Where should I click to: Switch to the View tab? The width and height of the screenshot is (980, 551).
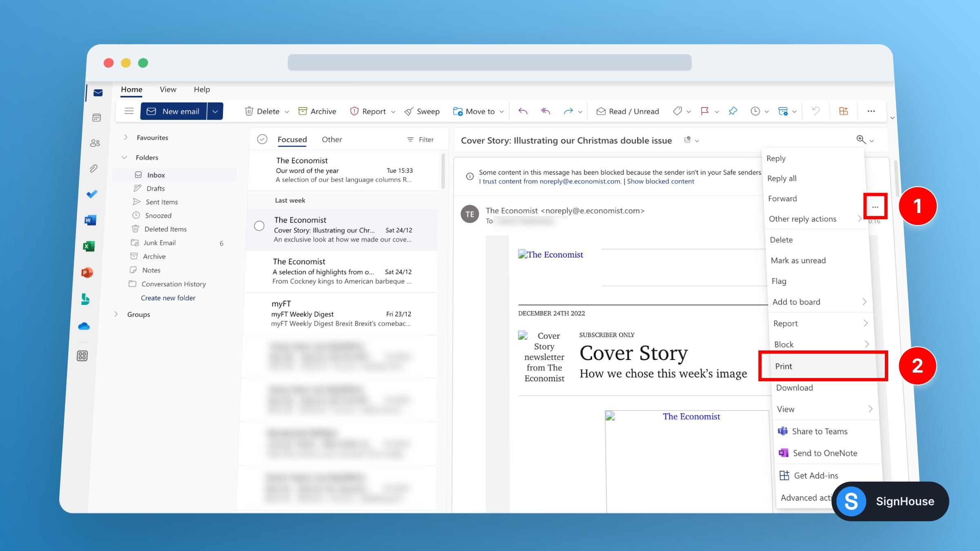tap(168, 89)
